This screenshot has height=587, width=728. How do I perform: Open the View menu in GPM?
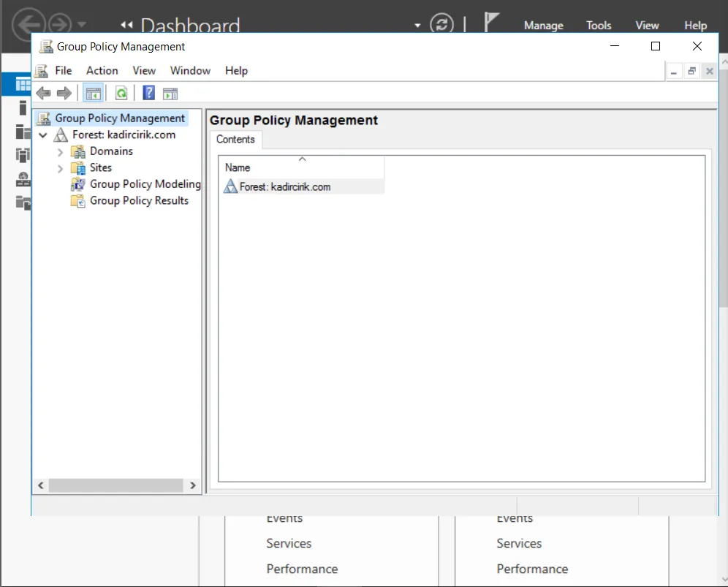[x=144, y=71]
